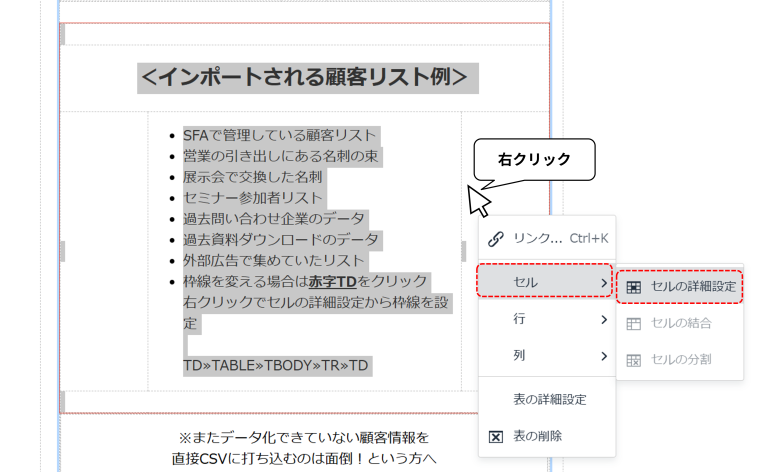Select セルの詳細設定 in submenu
Screen dimensions: 768x472
click(x=679, y=287)
